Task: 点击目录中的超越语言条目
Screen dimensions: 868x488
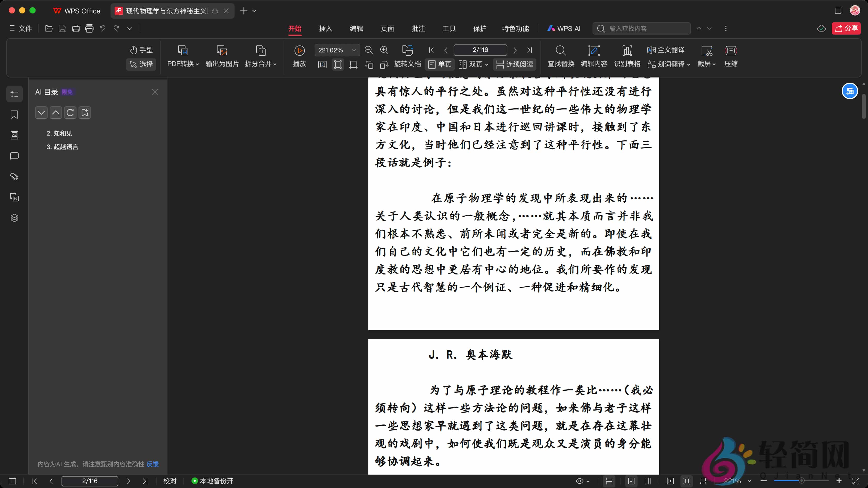Action: [x=65, y=147]
